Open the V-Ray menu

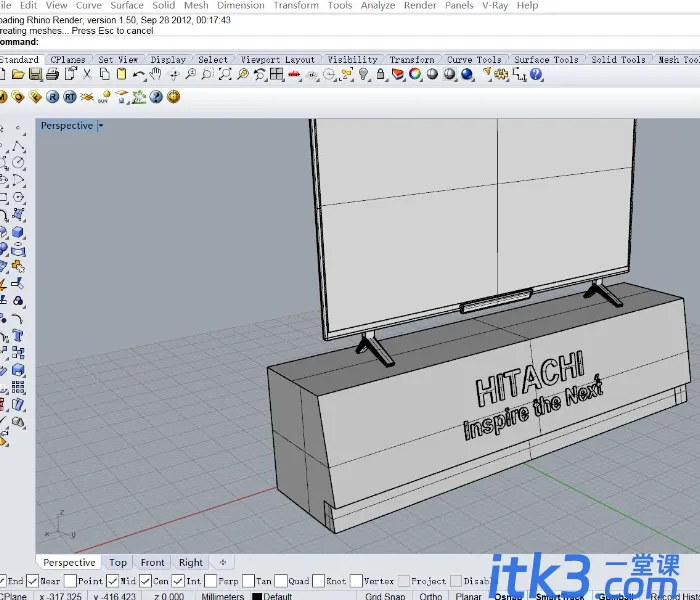pos(495,5)
